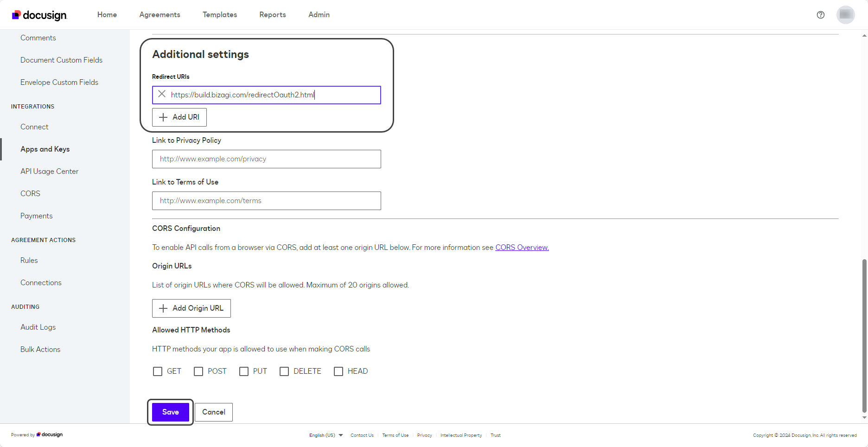The image size is (868, 447).
Task: Open Connections in the sidebar
Action: 41,283
